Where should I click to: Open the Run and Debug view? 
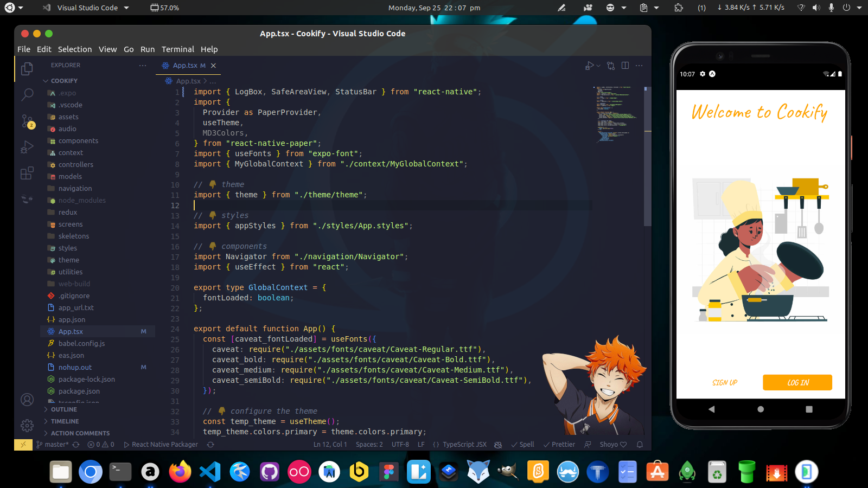coord(27,147)
